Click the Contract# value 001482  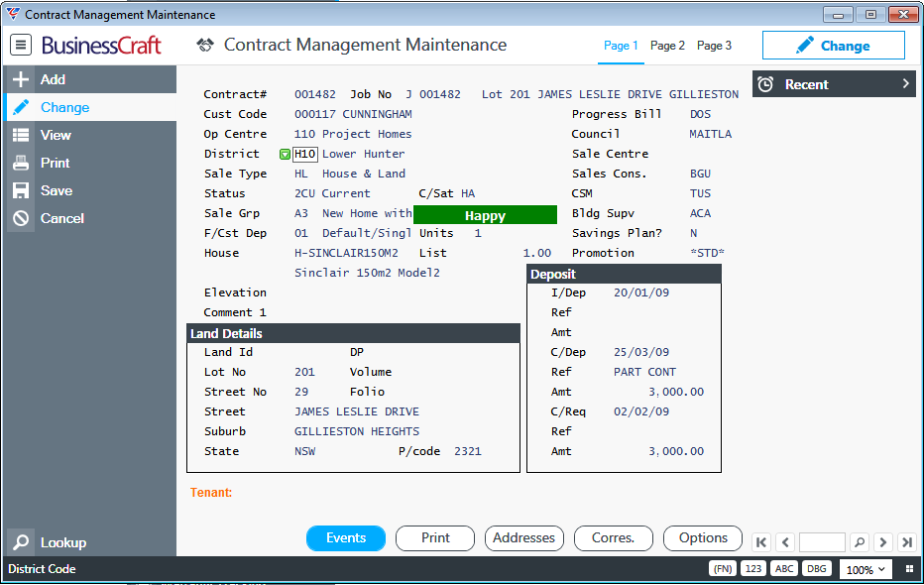click(x=315, y=94)
